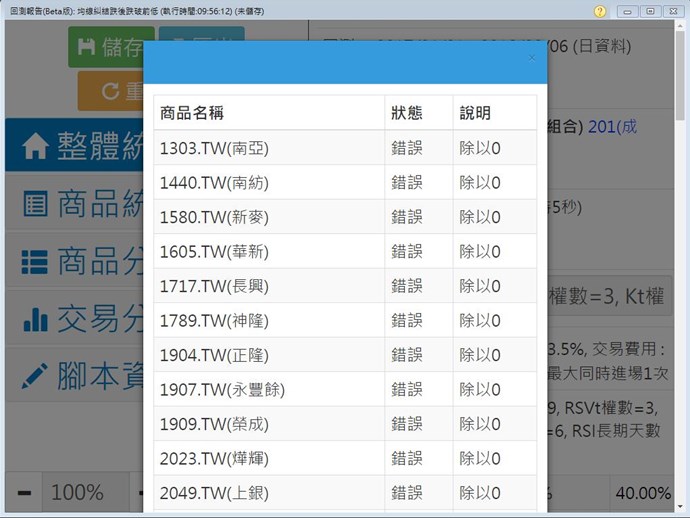Select row 1789.TW(神隆)
The image size is (690, 518).
point(345,320)
